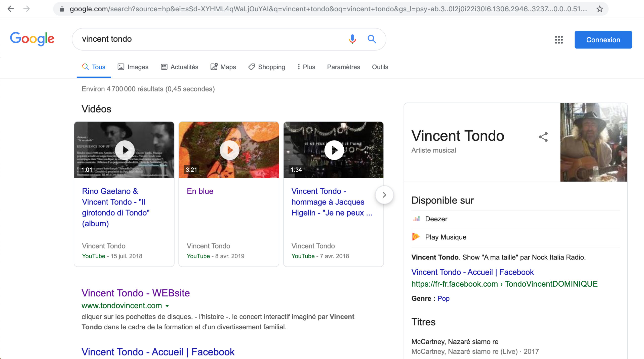Open the Google apps grid
This screenshot has height=359, width=644.
[x=559, y=40]
